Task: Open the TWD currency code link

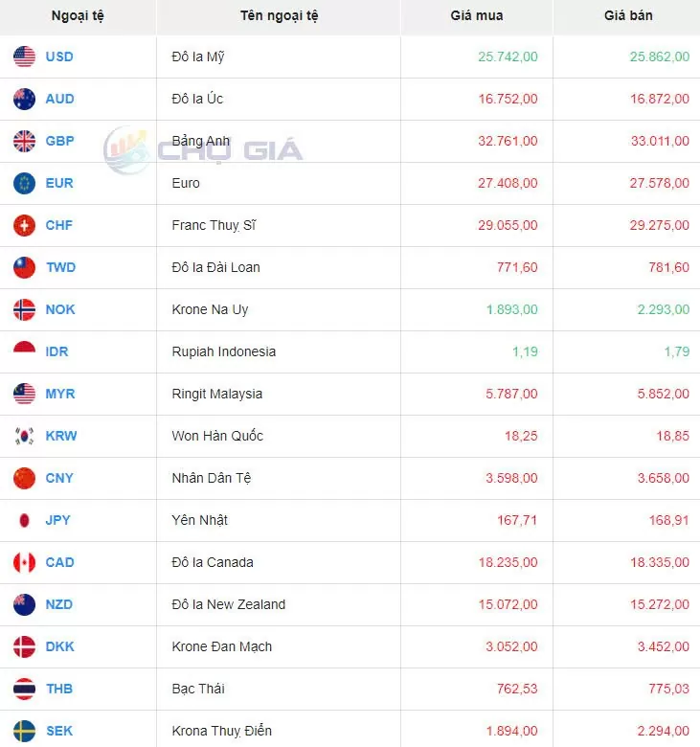Action: [59, 267]
